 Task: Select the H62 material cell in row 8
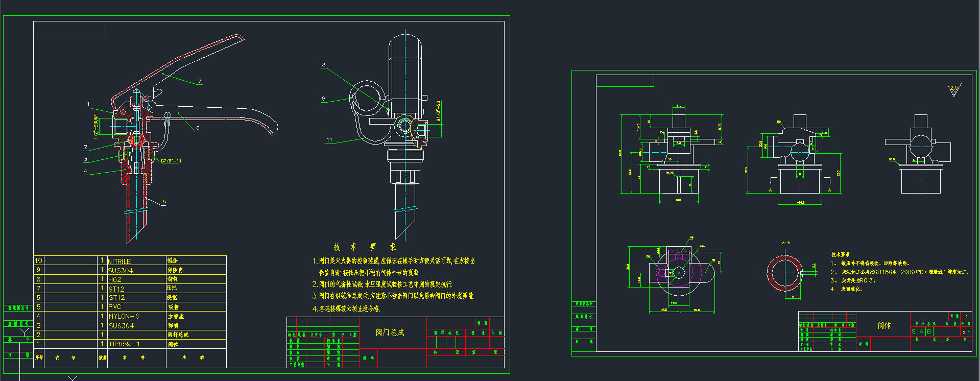point(115,279)
